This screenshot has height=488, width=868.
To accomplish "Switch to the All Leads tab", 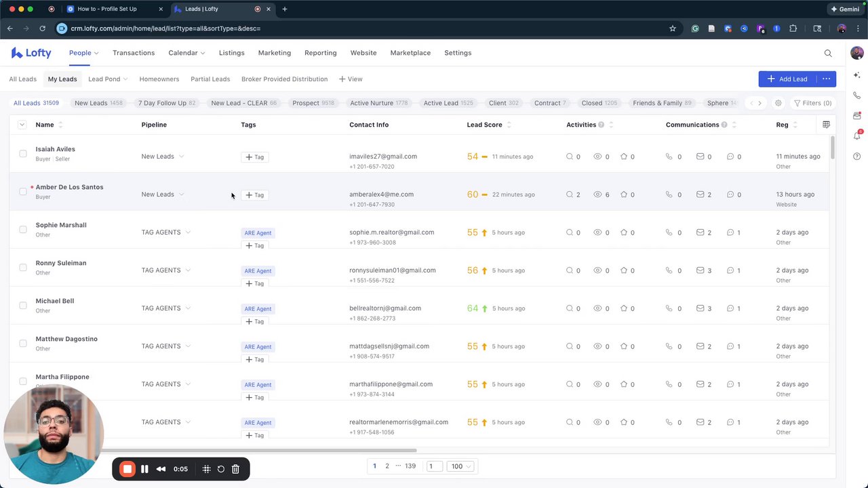I will tap(23, 79).
